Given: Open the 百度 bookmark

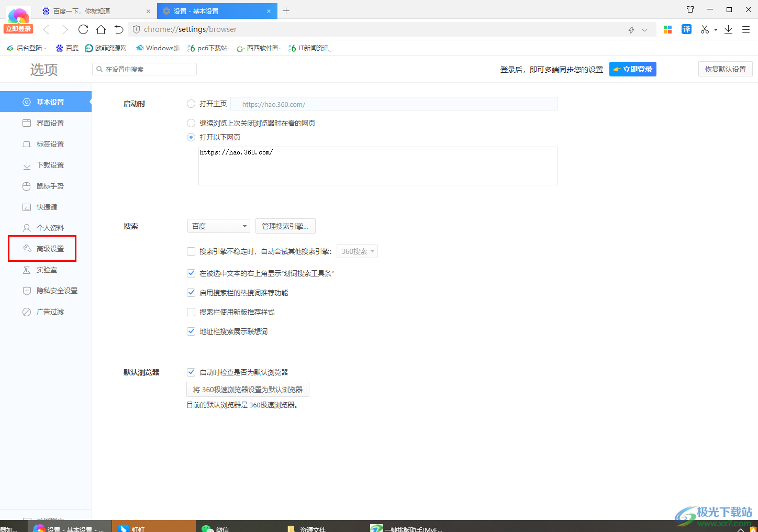Looking at the screenshot, I should pos(67,48).
